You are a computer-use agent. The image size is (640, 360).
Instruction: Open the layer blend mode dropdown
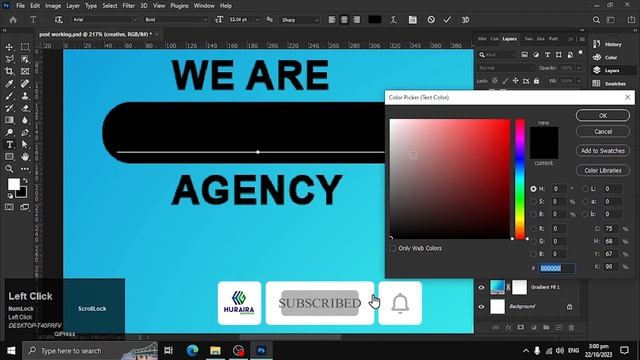click(x=505, y=68)
